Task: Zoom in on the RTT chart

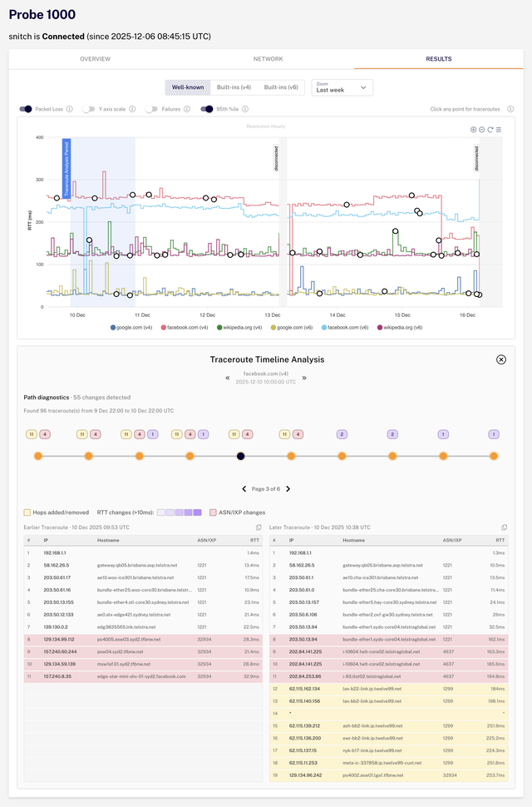Action: tap(473, 130)
